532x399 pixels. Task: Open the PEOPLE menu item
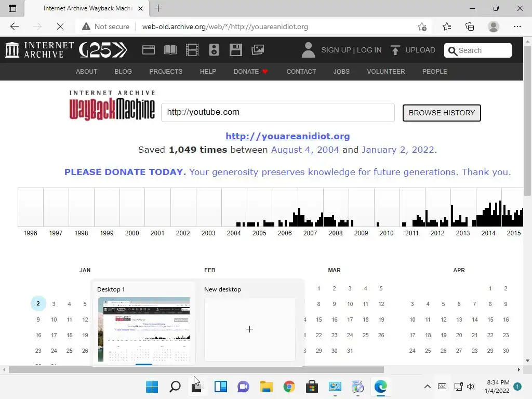435,72
